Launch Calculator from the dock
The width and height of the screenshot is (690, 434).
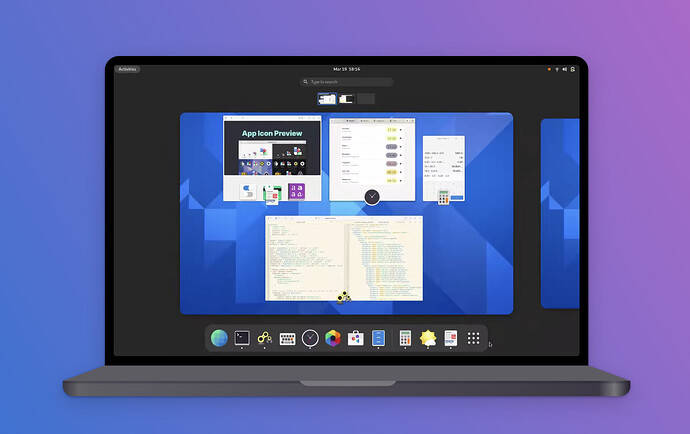[x=405, y=338]
